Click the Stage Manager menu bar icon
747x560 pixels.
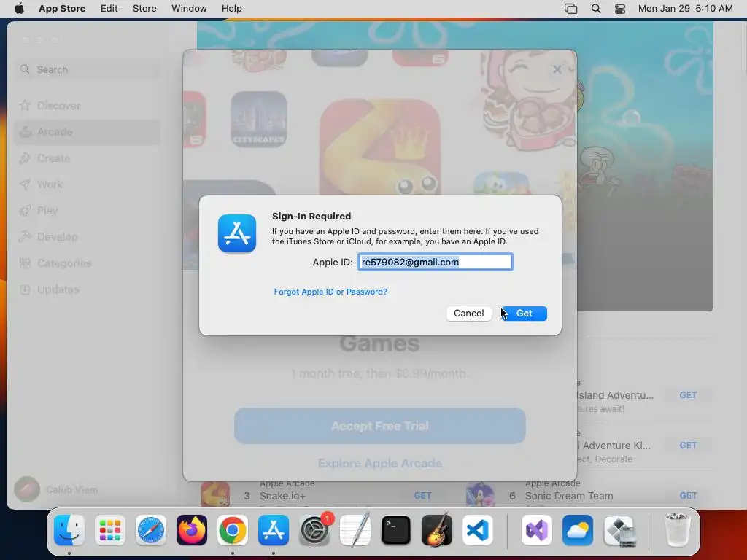[x=570, y=9]
